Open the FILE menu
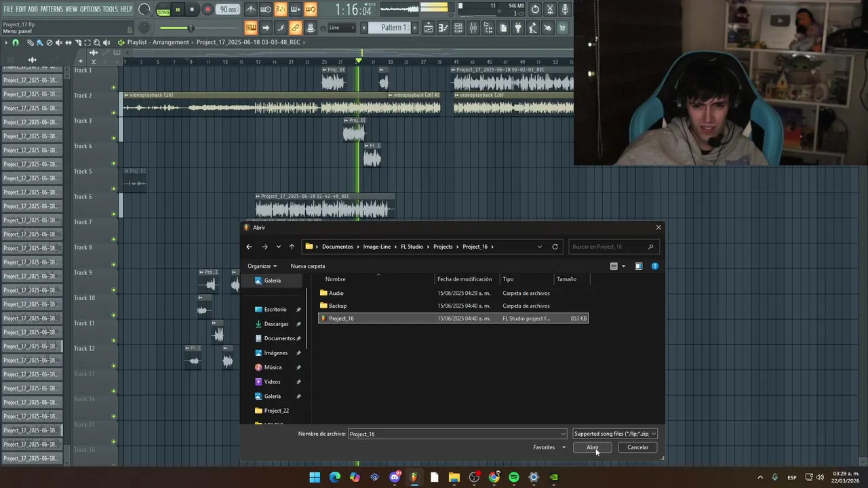This screenshot has width=868, height=488. (8, 9)
